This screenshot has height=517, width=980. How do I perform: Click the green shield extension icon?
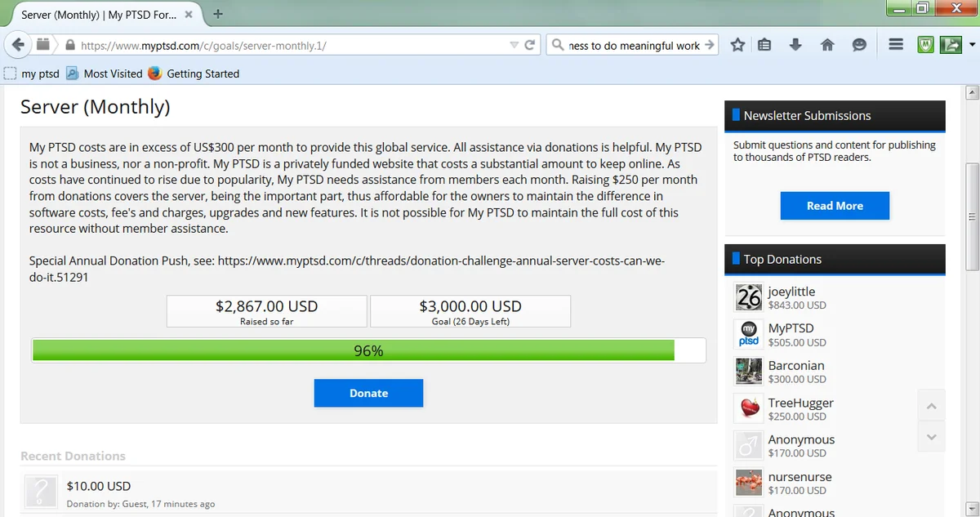pyautogui.click(x=925, y=46)
